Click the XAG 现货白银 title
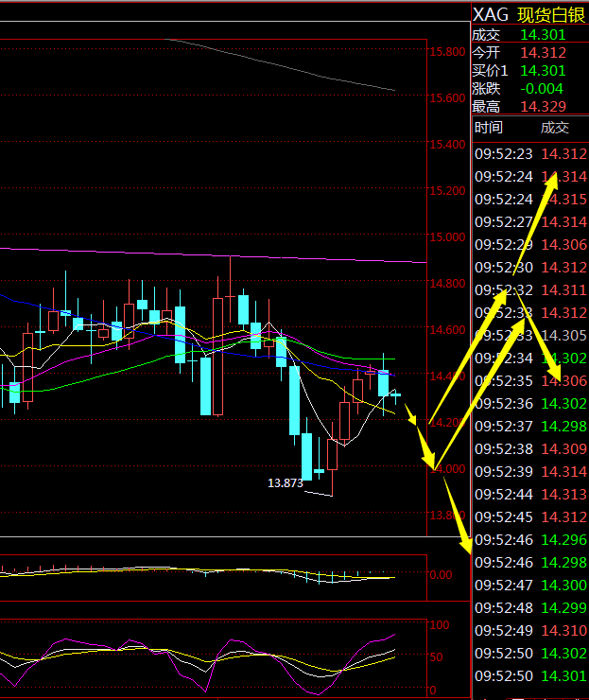Image resolution: width=589 pixels, height=700 pixels. tap(528, 15)
